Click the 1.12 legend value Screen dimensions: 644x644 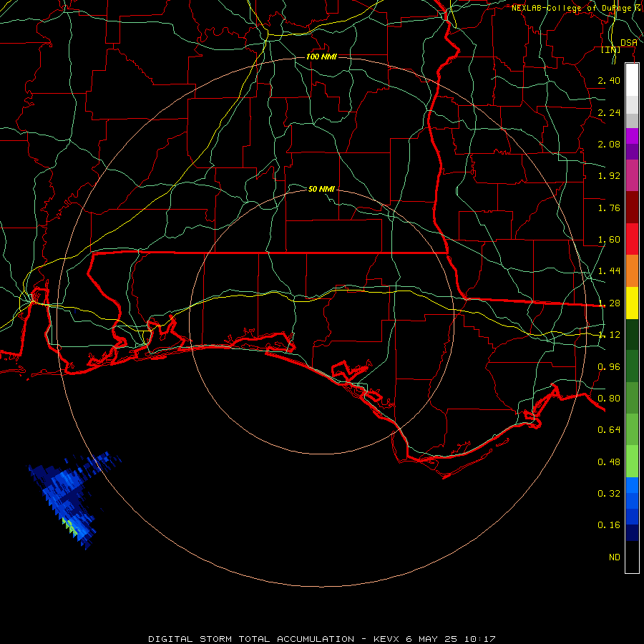click(x=609, y=335)
